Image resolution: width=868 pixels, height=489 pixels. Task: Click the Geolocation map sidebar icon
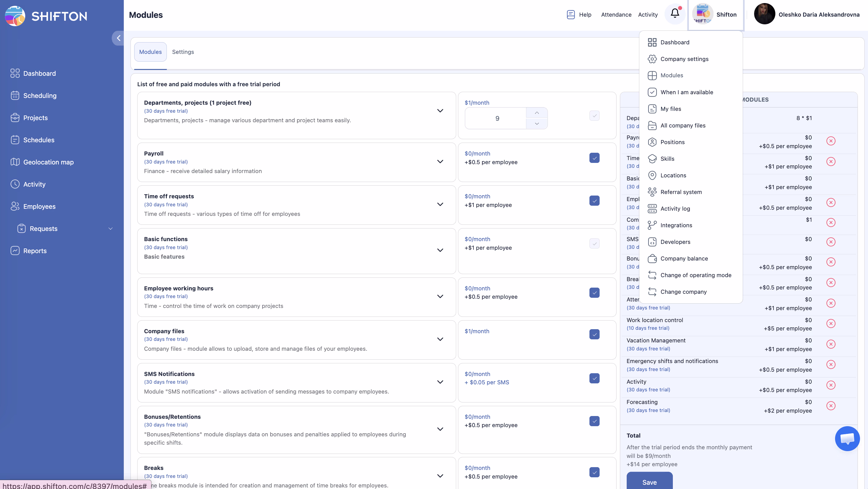click(15, 162)
